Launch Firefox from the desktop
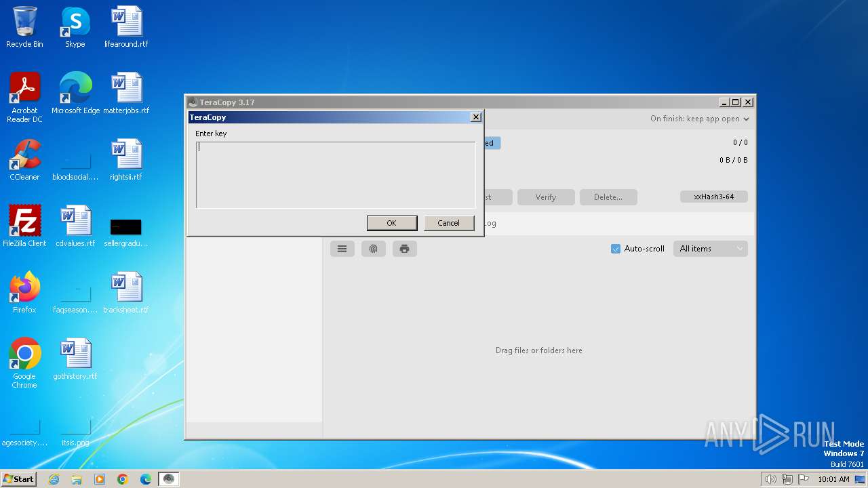Image resolution: width=868 pixels, height=488 pixels. click(x=24, y=293)
